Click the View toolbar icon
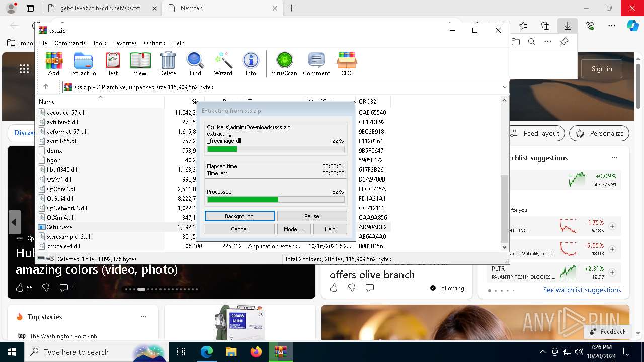 (x=140, y=64)
